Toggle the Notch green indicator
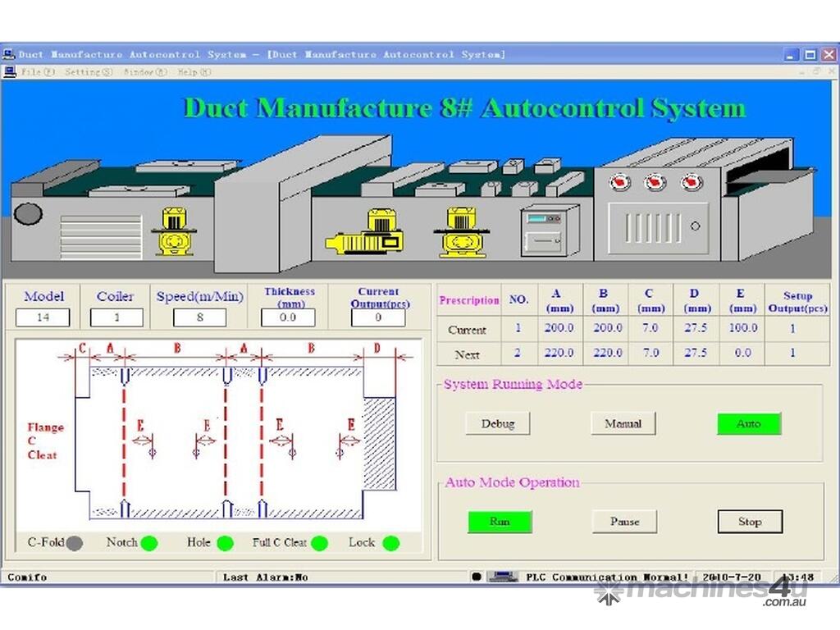Image resolution: width=840 pixels, height=630 pixels. point(148,543)
